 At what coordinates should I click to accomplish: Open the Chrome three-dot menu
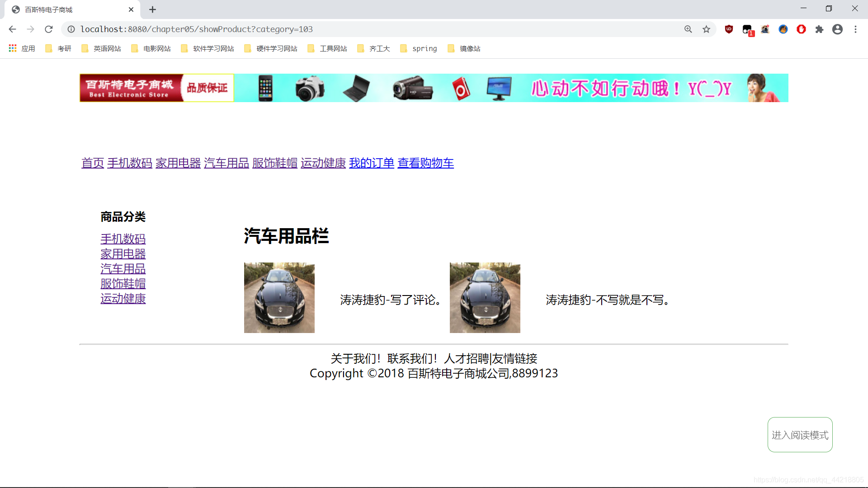855,29
